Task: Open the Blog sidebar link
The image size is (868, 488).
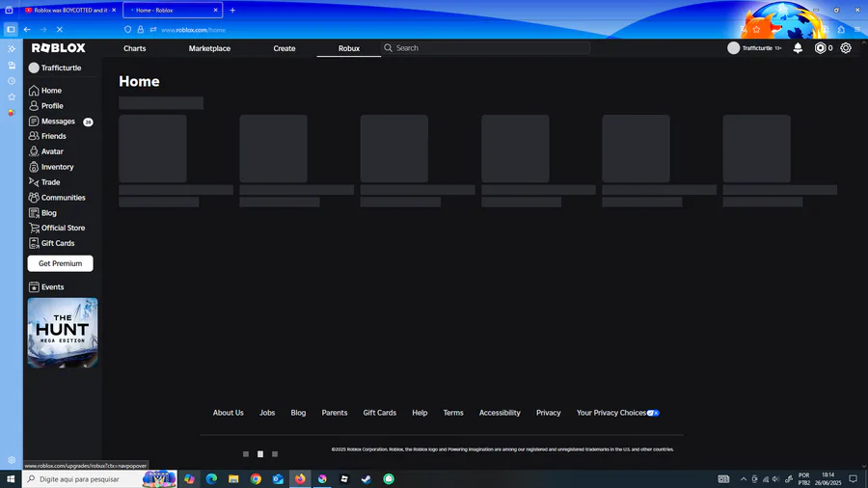Action: pos(42,213)
